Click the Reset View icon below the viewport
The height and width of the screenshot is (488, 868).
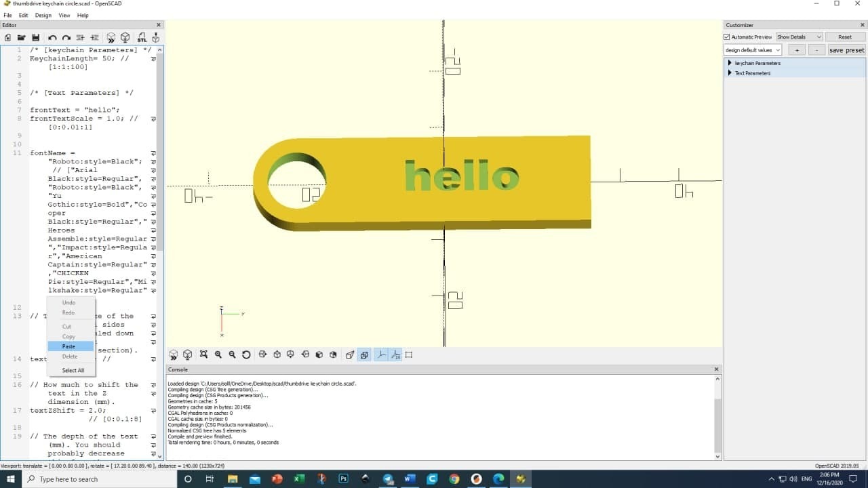pyautogui.click(x=245, y=354)
